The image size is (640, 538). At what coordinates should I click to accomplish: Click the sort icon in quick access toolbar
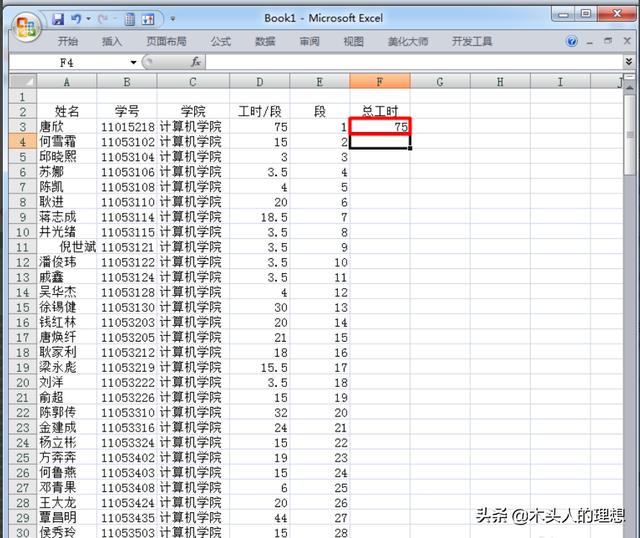click(148, 19)
